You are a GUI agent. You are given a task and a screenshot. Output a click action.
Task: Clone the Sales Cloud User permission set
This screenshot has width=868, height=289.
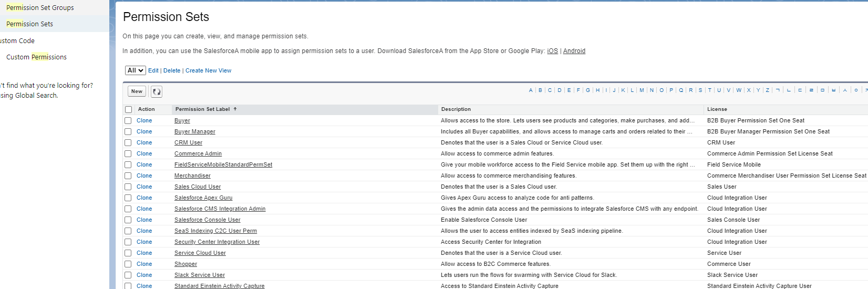pyautogui.click(x=144, y=187)
